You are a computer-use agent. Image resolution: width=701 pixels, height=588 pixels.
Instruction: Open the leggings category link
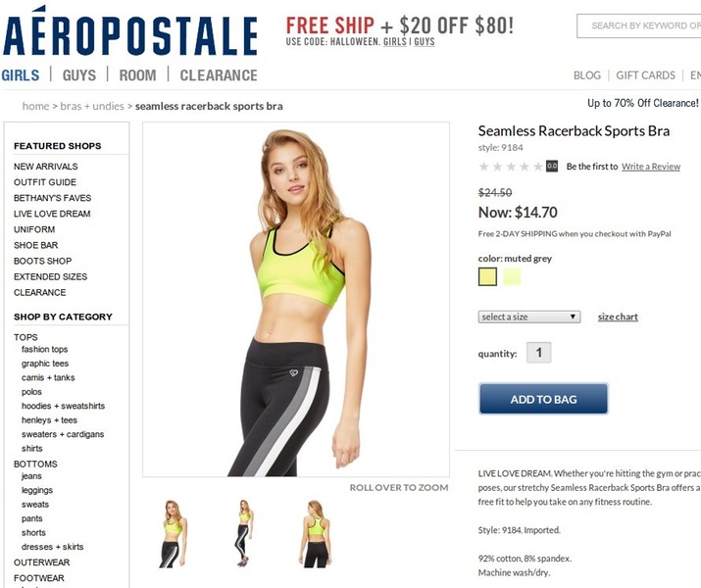point(37,490)
